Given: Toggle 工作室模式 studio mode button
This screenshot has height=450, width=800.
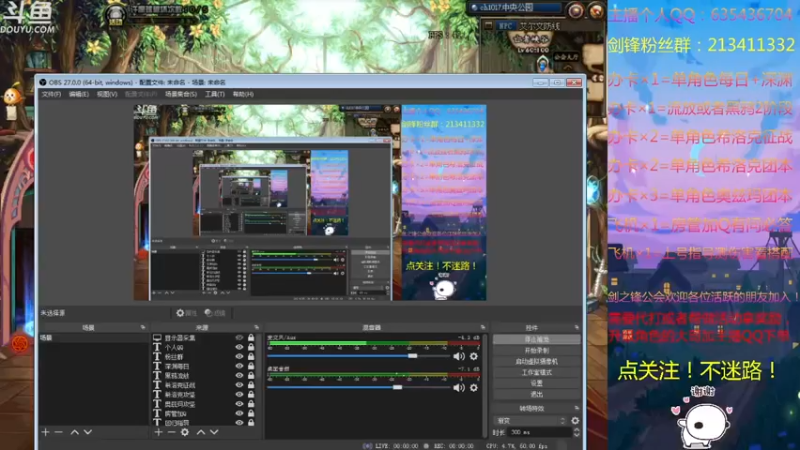Looking at the screenshot, I should click(x=537, y=372).
